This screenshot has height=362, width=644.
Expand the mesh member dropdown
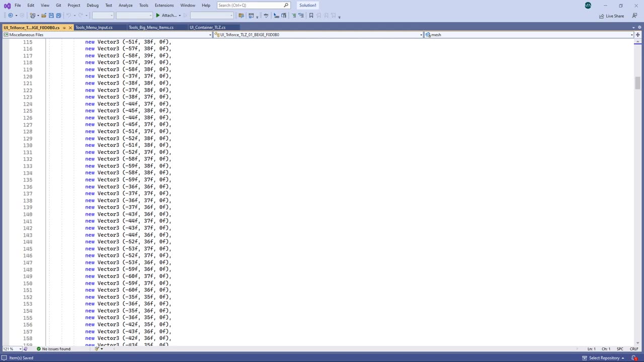point(631,35)
